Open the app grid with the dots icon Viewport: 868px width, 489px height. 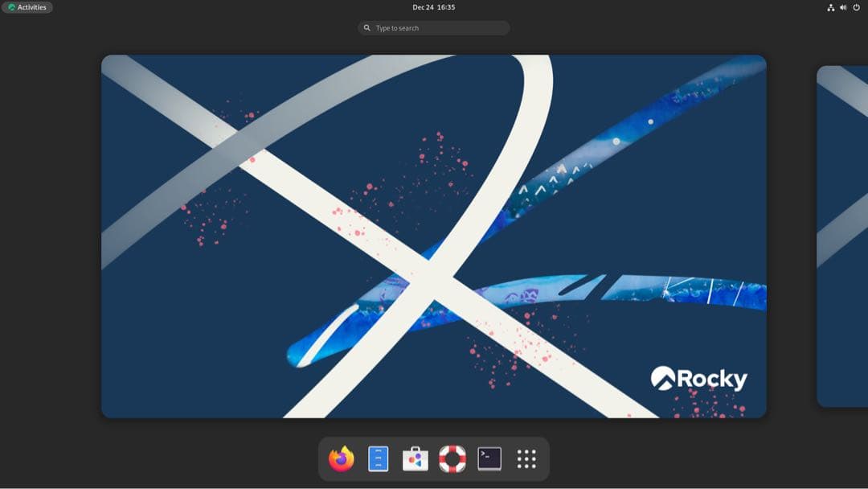pos(526,459)
